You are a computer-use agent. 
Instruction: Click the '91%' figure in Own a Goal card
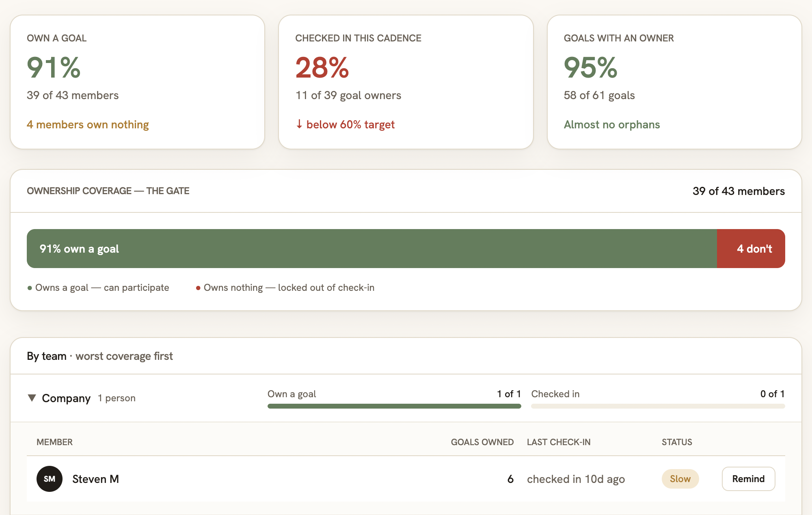54,67
